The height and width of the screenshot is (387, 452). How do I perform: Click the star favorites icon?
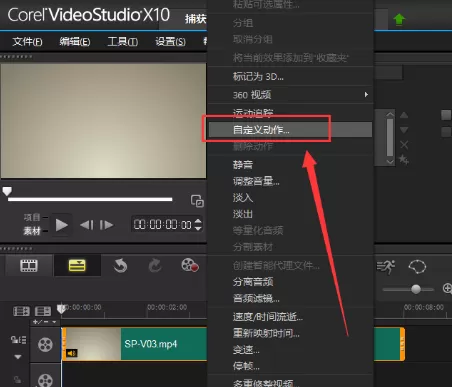pyautogui.click(x=404, y=160)
